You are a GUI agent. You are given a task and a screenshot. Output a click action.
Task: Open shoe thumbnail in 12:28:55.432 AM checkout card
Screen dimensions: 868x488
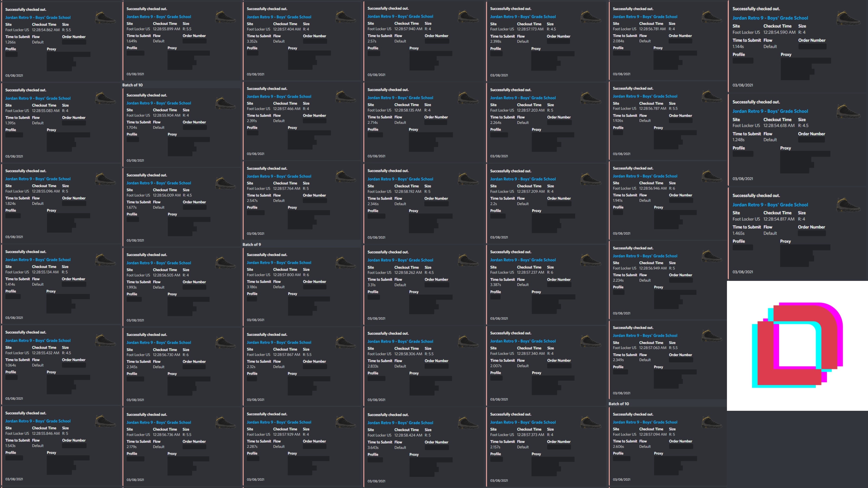click(x=105, y=341)
